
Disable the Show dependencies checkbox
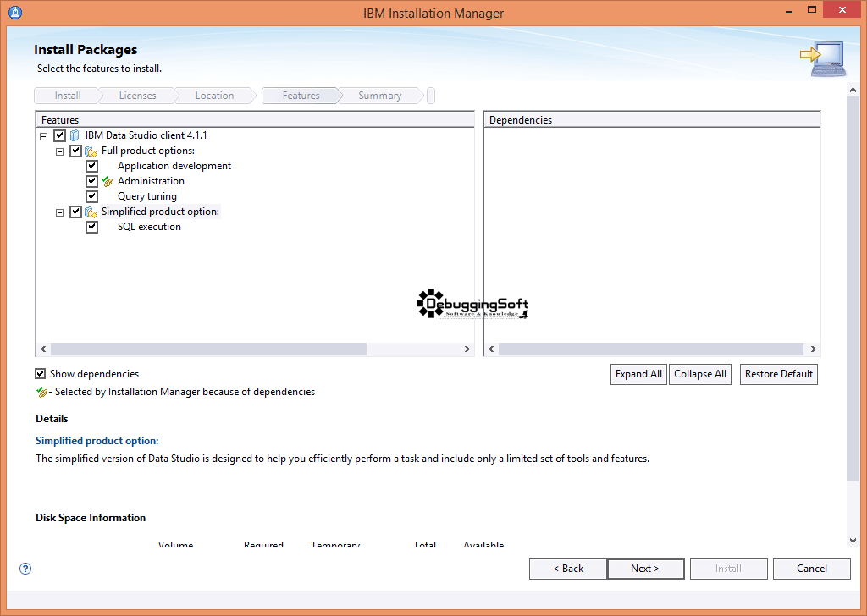[x=41, y=374]
